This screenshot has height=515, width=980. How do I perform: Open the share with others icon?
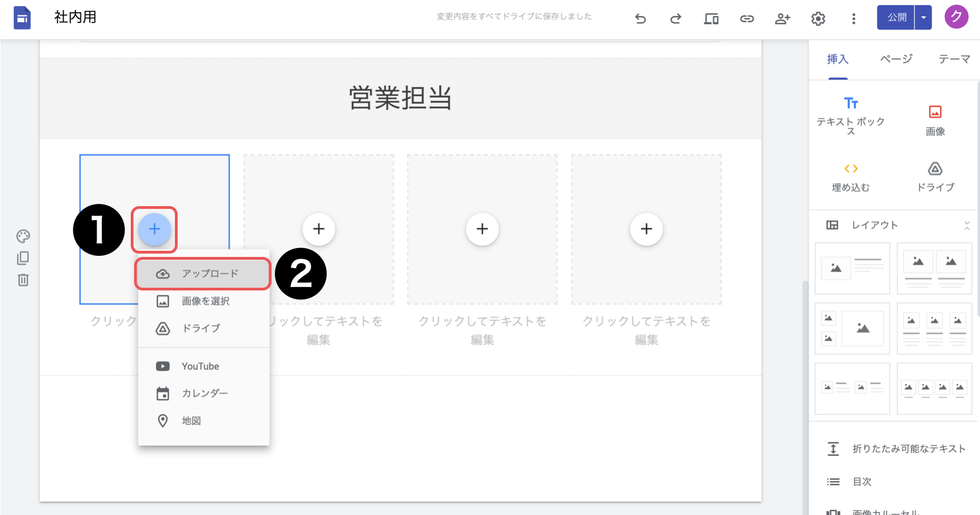(x=782, y=19)
